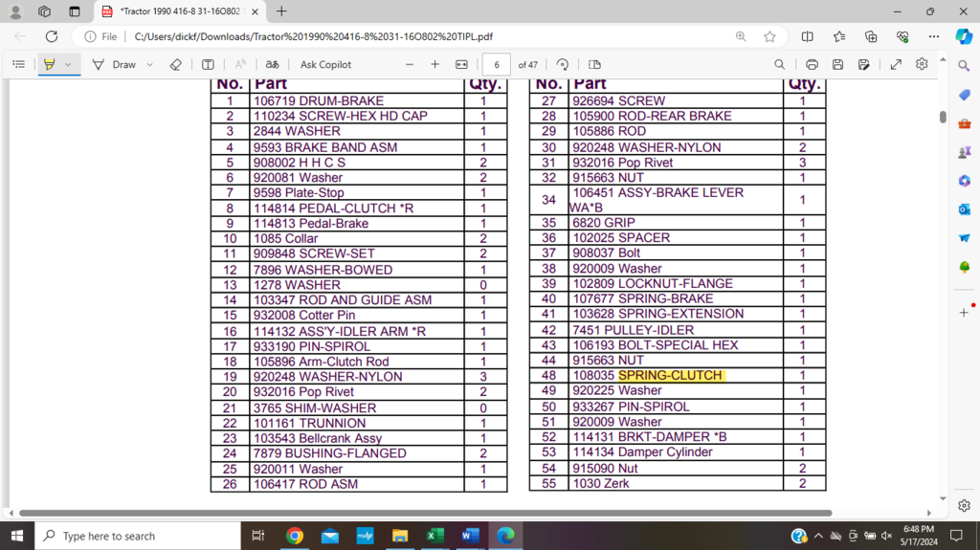Zoom out with the minus button
Viewport: 980px width, 550px height.
tap(410, 64)
